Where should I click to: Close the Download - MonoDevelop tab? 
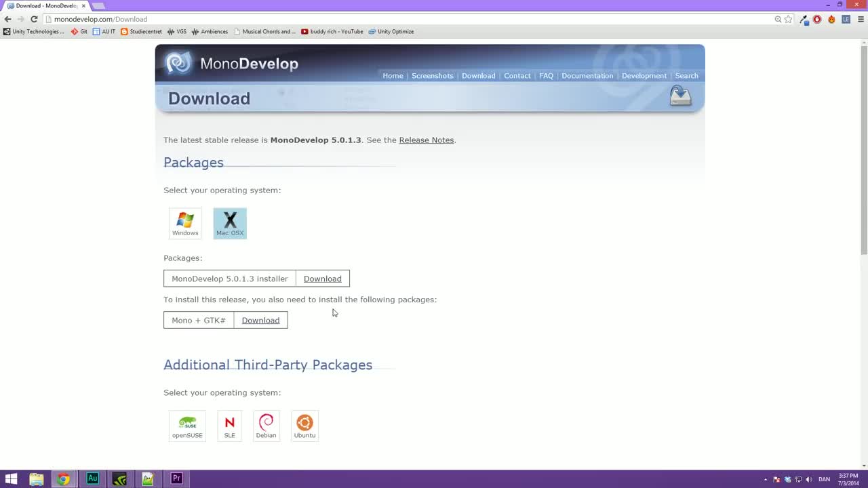[x=84, y=5]
